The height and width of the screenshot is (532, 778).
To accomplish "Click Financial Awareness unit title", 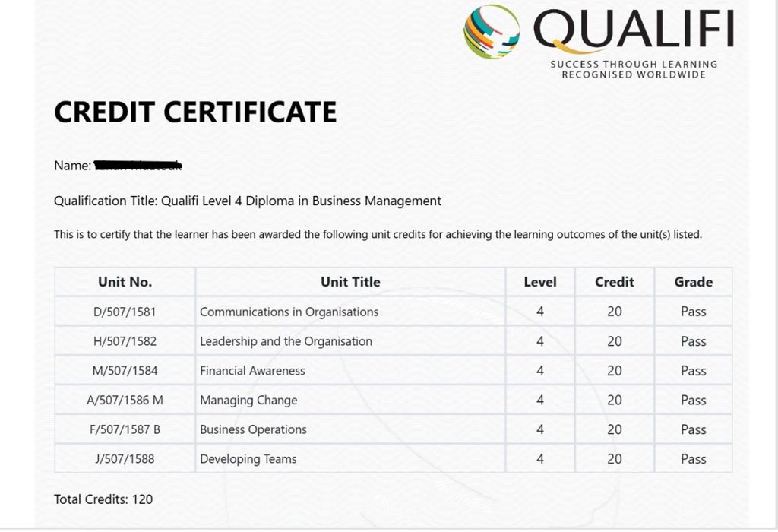I will [252, 371].
